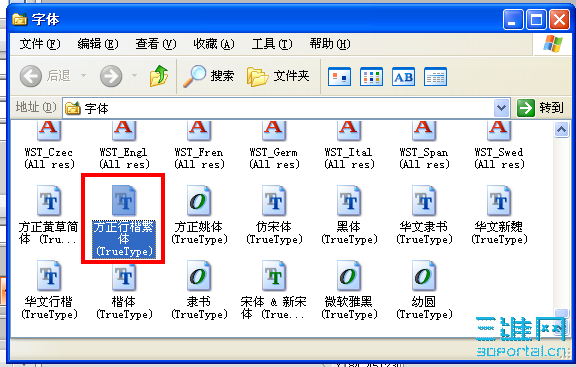Expand the address bar dropdown
The image size is (576, 367).
click(501, 108)
